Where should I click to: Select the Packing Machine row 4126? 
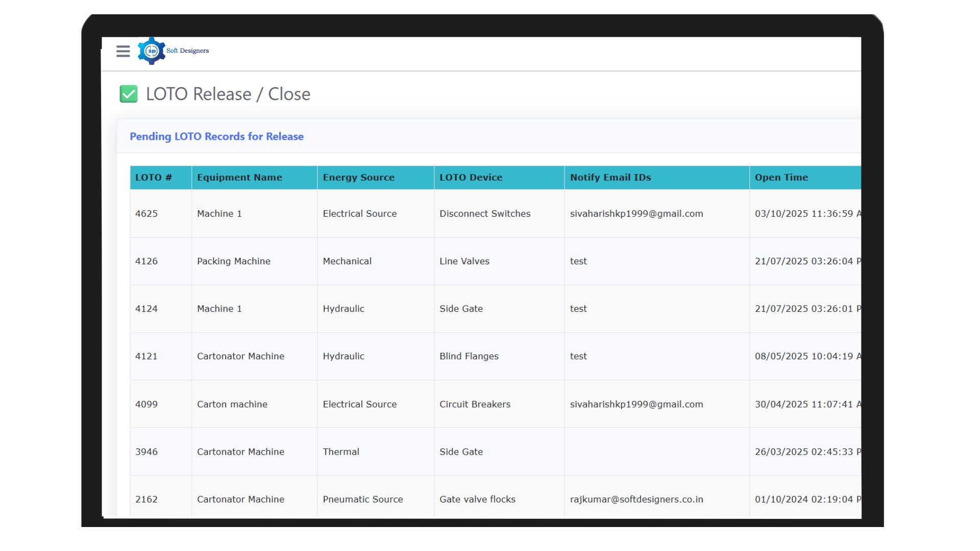234,261
